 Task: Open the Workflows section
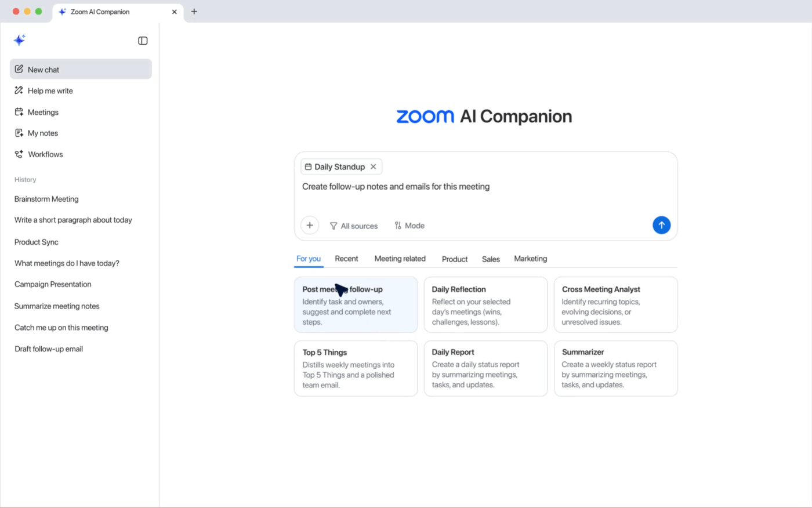(45, 154)
